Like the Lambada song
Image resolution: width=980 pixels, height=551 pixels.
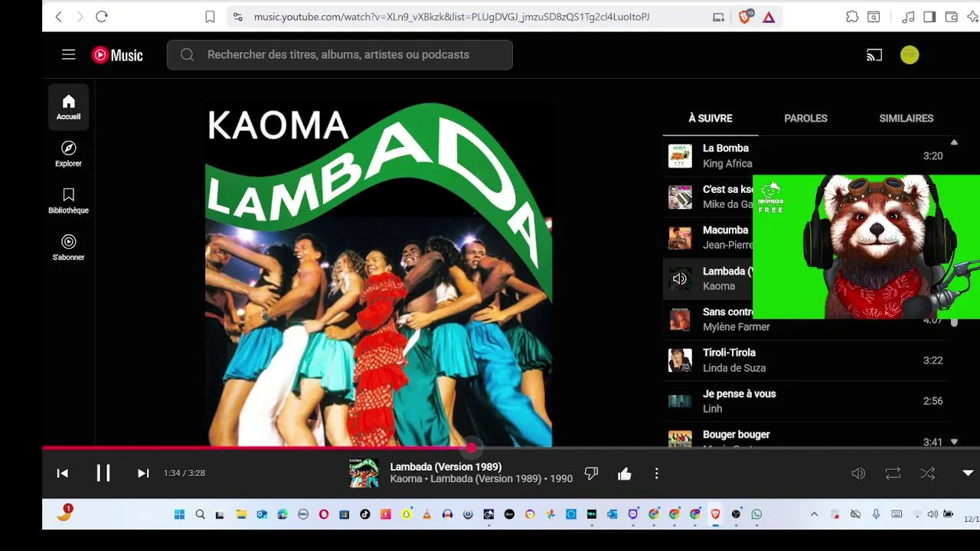tap(625, 474)
